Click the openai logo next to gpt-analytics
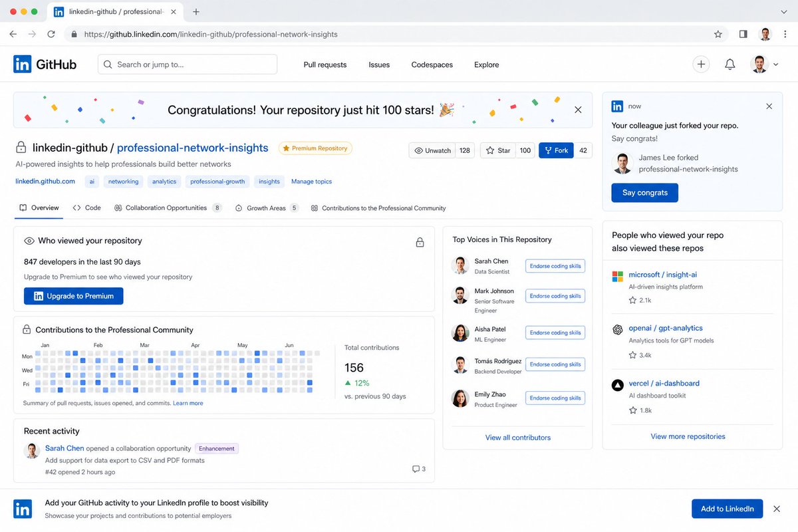798x532 pixels. [618, 329]
